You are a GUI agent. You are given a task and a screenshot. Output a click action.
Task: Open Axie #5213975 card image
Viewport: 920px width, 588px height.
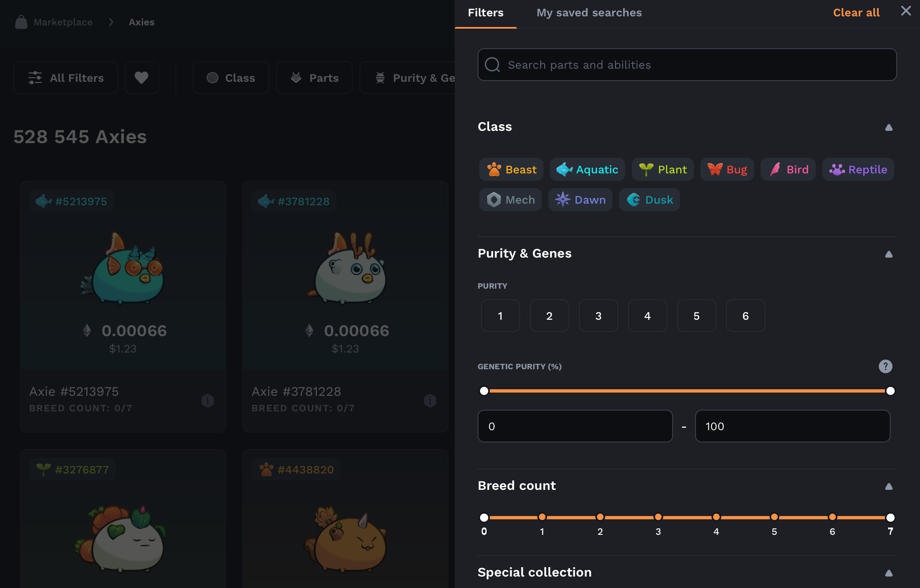(x=123, y=268)
